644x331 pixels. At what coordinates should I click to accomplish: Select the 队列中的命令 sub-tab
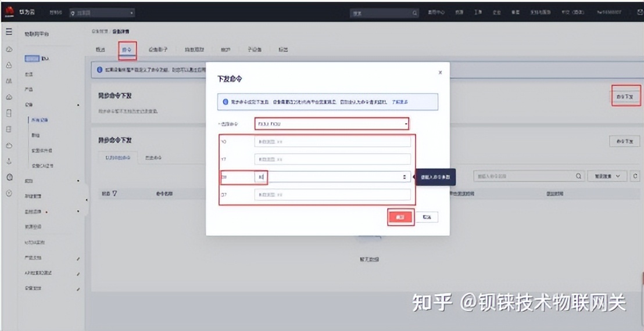(x=119, y=158)
